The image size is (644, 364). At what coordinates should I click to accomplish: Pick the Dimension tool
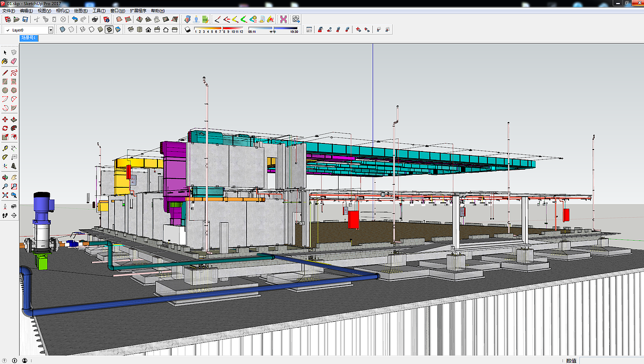pyautogui.click(x=14, y=149)
